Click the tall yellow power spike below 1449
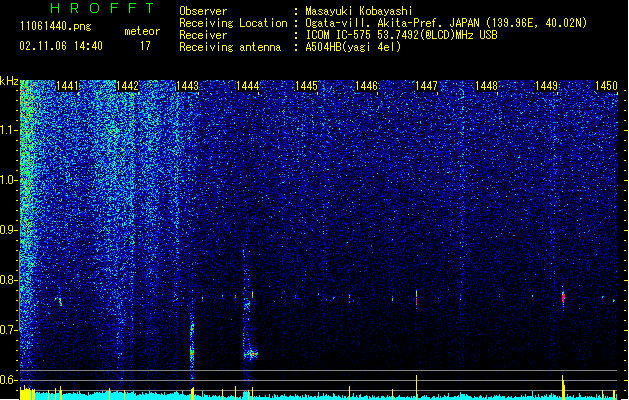Image resolution: width=629 pixels, height=400 pixels. point(563,386)
